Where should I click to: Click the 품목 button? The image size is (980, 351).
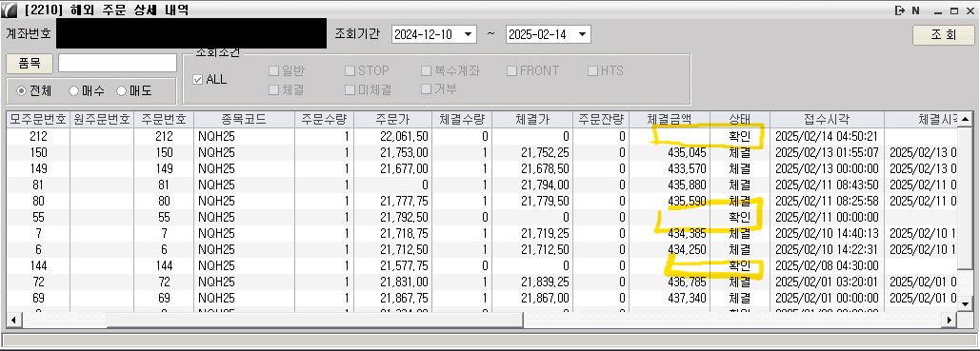click(x=30, y=64)
